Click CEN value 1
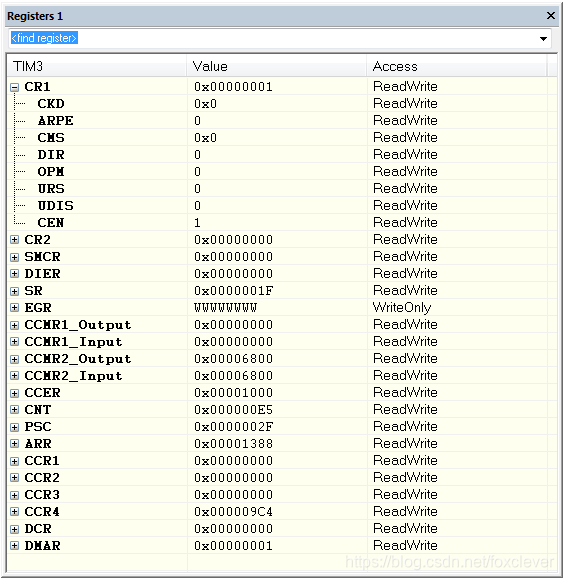 click(197, 223)
